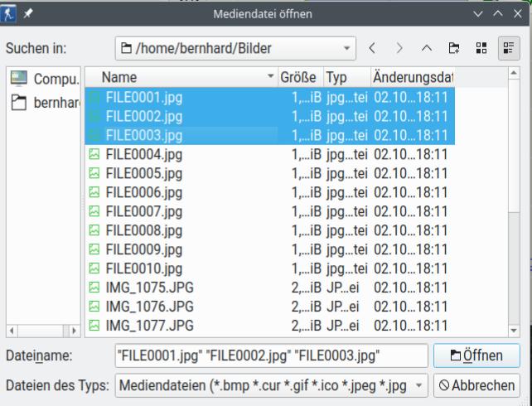This screenshot has height=406, width=532.
Task: Select FILE0006.jpg in the list
Action: [270, 193]
